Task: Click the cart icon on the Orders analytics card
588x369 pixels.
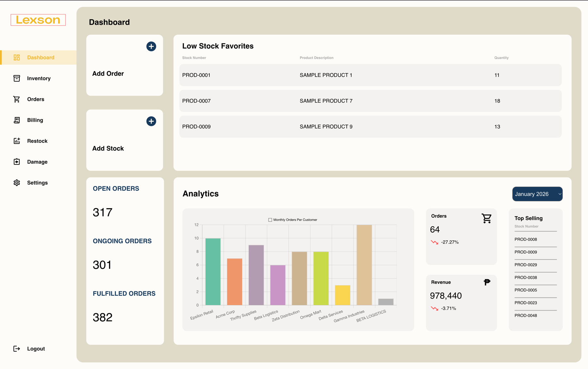Action: tap(486, 218)
